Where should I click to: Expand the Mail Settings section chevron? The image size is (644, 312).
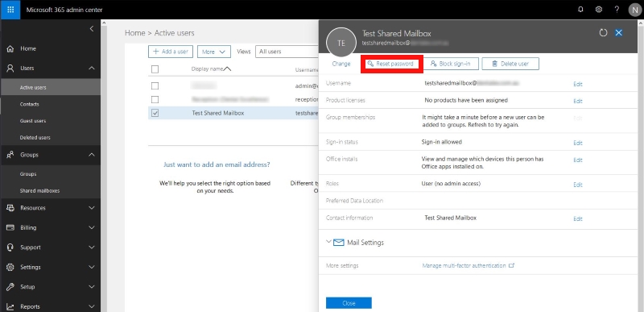pyautogui.click(x=328, y=242)
